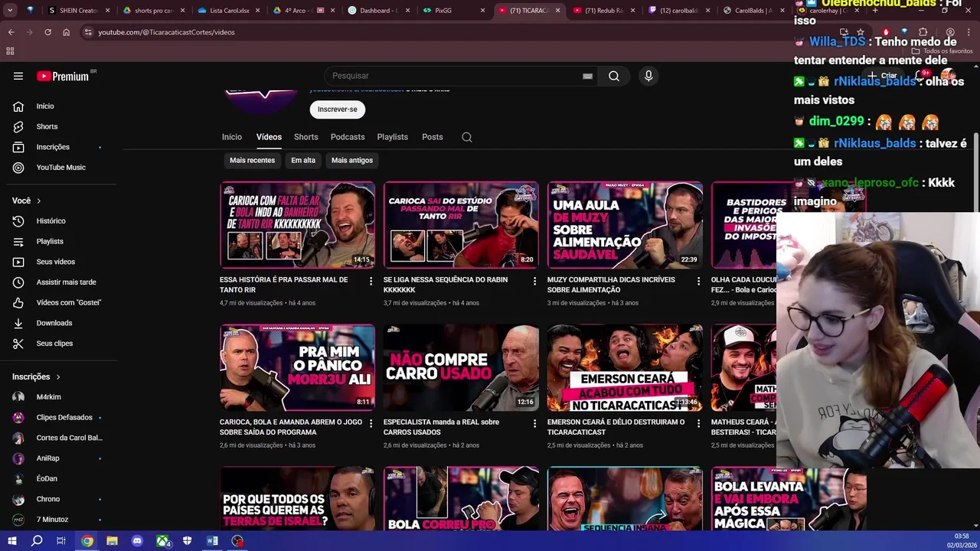The width and height of the screenshot is (980, 551).
Task: Click the search magnifier button beside Pesquisar
Action: [614, 76]
